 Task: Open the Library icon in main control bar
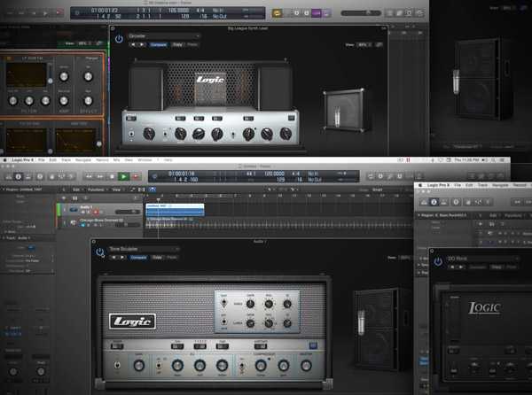[9, 176]
